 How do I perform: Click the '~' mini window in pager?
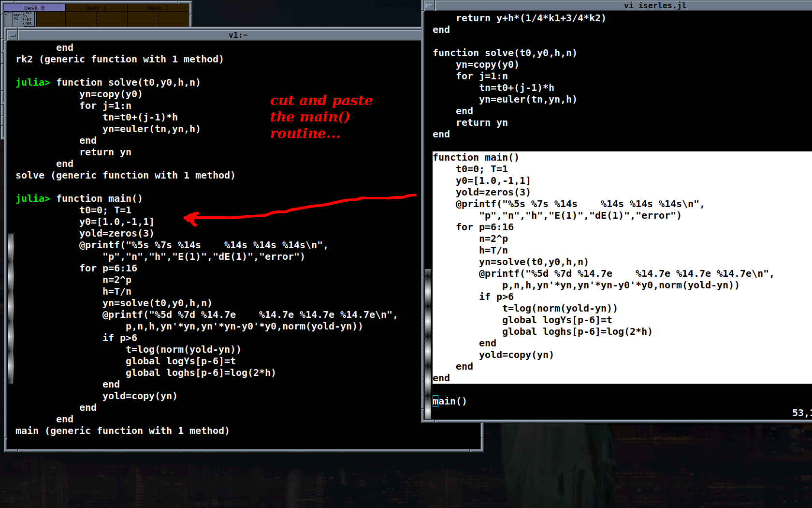pyautogui.click(x=8, y=19)
